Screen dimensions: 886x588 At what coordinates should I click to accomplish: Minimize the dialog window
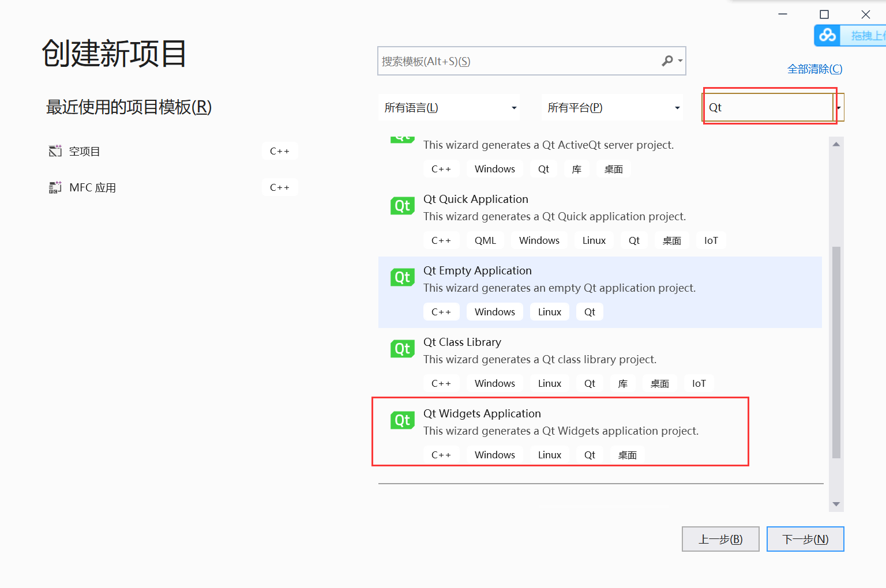point(783,14)
